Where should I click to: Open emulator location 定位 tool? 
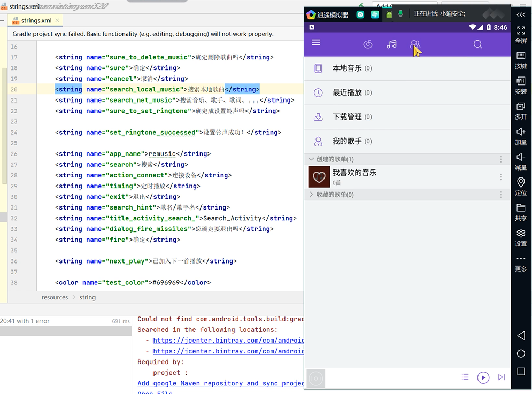coord(520,187)
